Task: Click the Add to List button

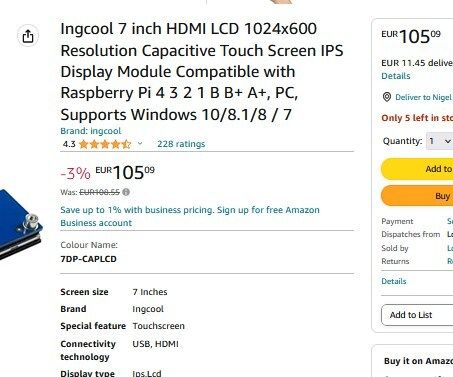Action: (417, 315)
